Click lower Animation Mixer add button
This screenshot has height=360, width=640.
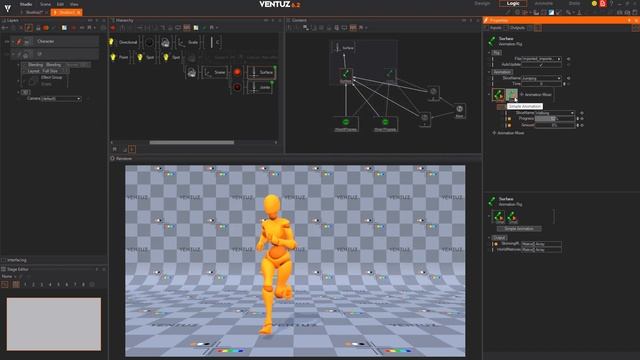pos(508,133)
